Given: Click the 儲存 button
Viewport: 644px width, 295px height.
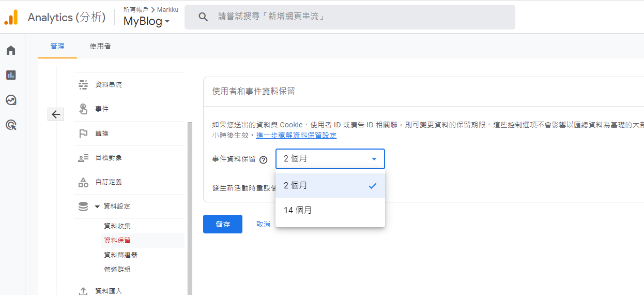Looking at the screenshot, I should pos(223,224).
